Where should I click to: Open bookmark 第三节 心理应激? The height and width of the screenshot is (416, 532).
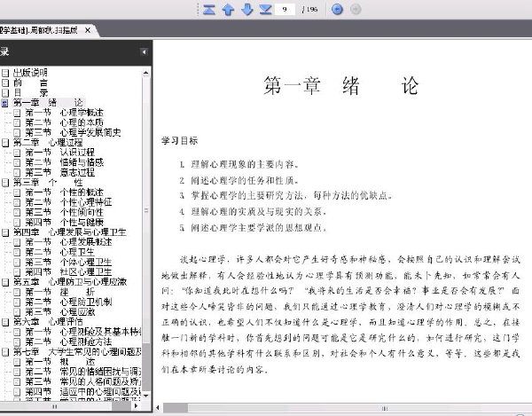(x=59, y=312)
